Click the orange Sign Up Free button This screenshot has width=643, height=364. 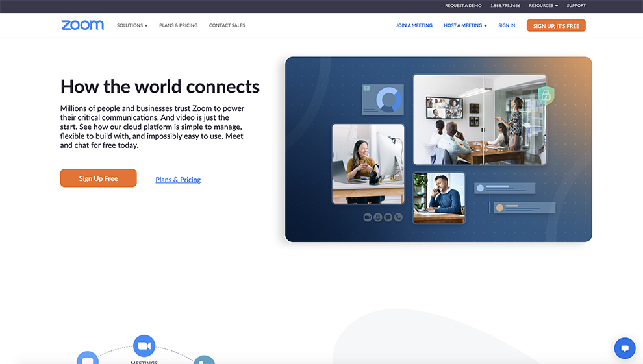[99, 178]
